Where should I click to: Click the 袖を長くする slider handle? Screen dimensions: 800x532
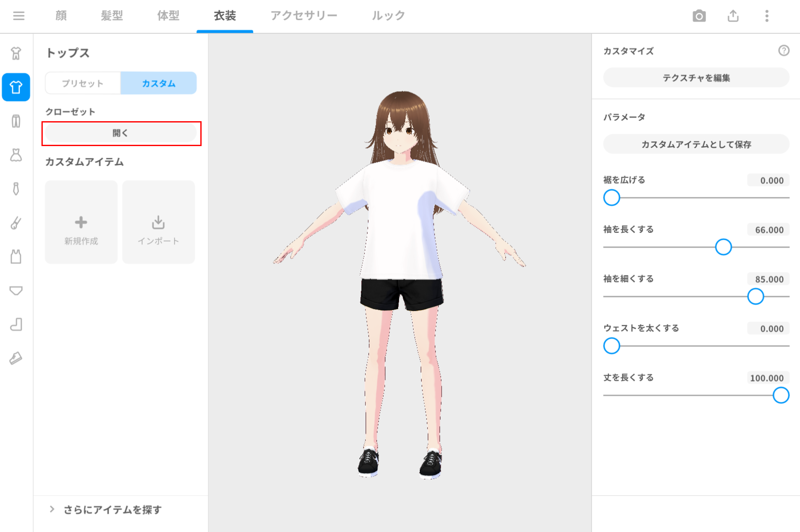tap(723, 247)
